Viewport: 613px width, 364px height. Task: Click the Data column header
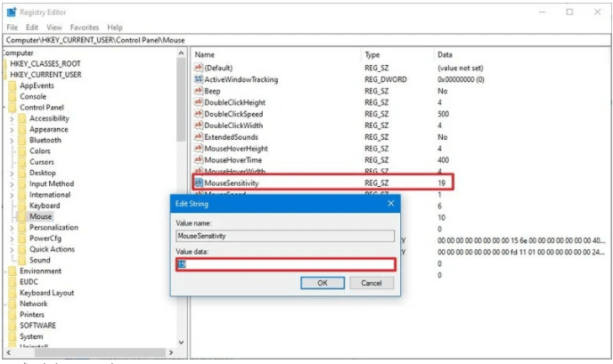[x=445, y=55]
